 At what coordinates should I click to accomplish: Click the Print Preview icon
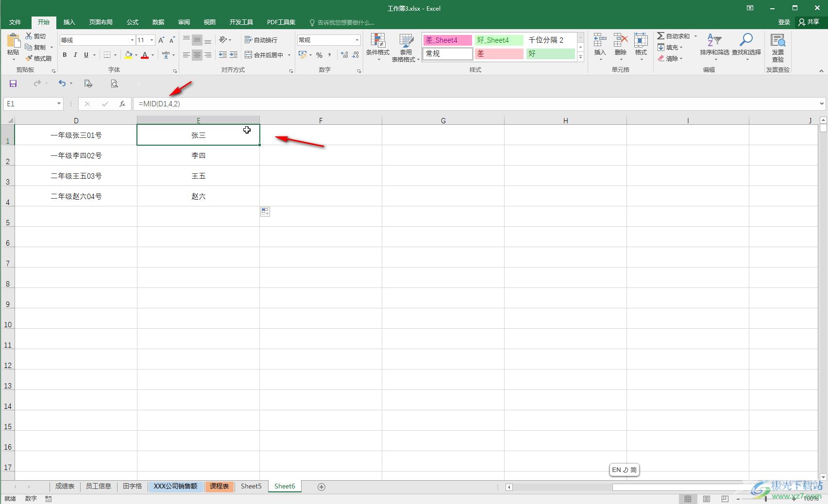click(114, 84)
